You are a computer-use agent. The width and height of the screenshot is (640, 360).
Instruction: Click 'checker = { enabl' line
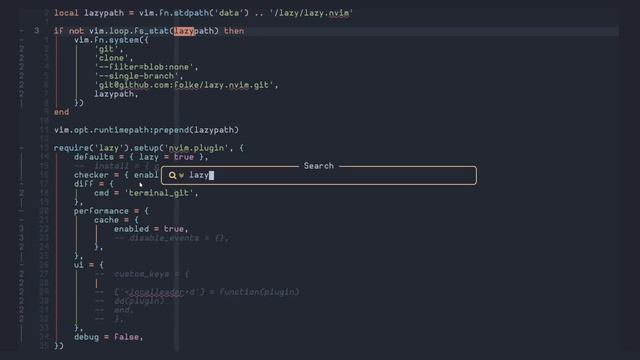(x=116, y=175)
